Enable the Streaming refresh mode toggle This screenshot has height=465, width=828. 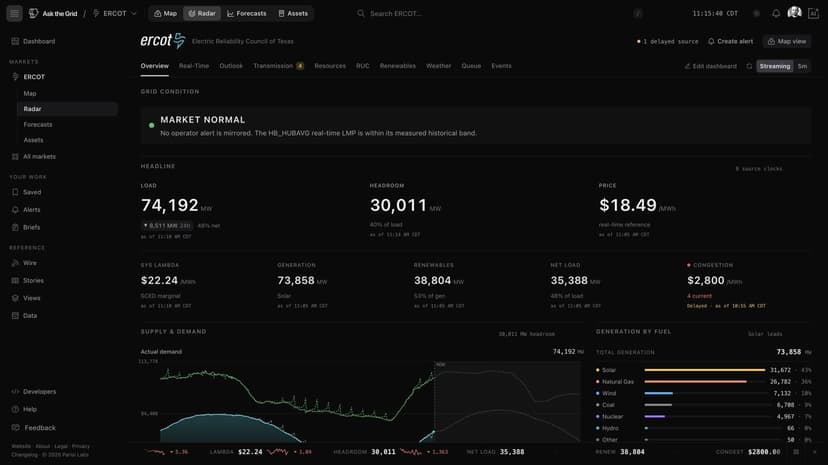click(775, 66)
